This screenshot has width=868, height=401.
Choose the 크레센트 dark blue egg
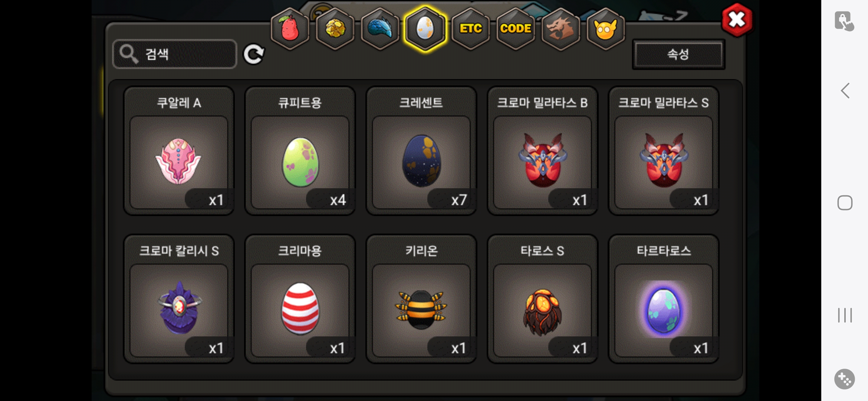(421, 151)
